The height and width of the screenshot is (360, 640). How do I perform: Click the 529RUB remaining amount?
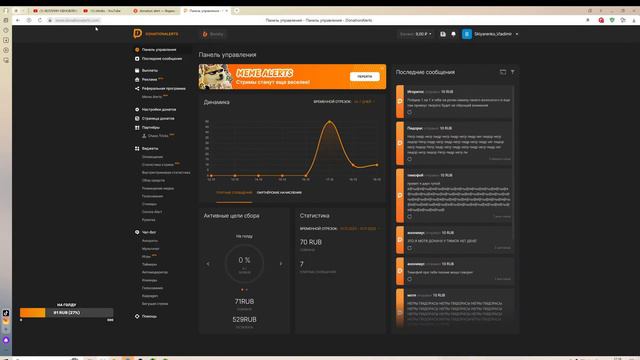pyautogui.click(x=244, y=320)
